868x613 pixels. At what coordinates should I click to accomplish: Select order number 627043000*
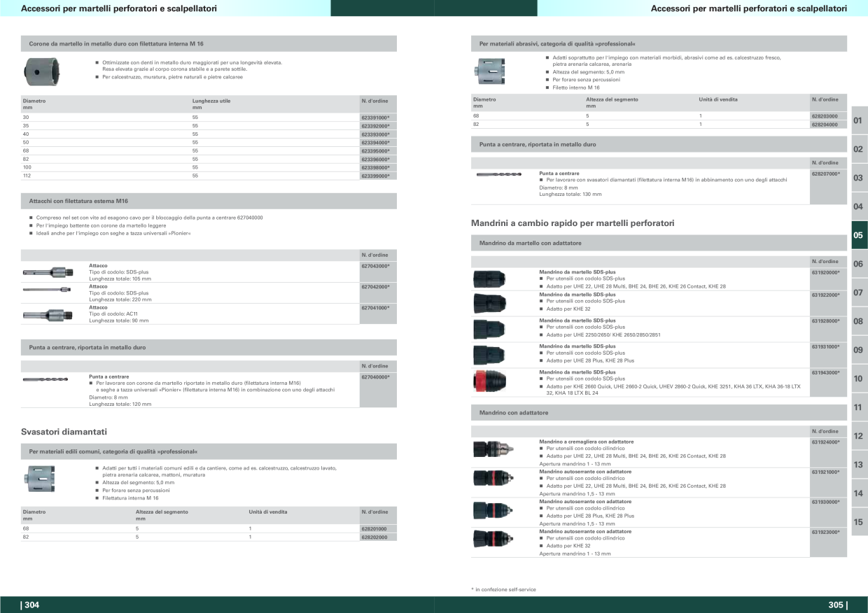tap(375, 266)
